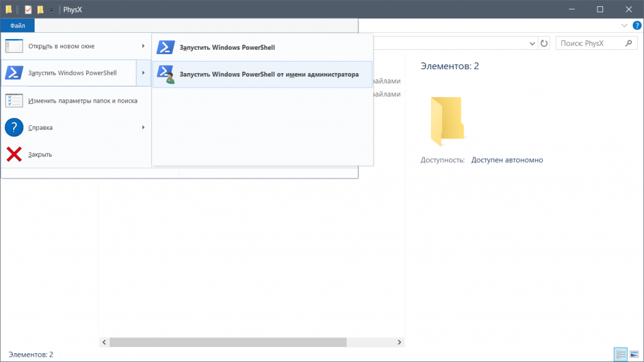Expand the ribbon using the chevron
The height and width of the screenshot is (362, 644).
(x=624, y=26)
